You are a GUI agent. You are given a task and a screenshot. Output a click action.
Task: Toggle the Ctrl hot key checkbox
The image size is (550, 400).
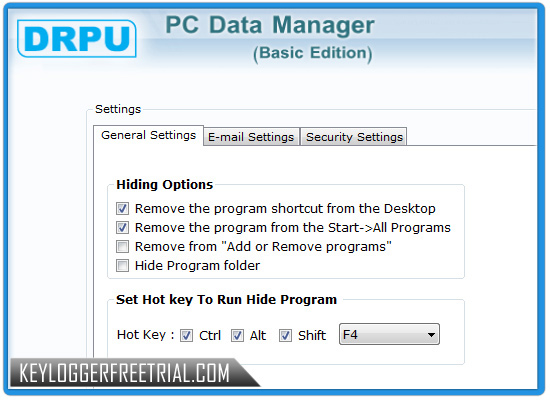(x=186, y=335)
